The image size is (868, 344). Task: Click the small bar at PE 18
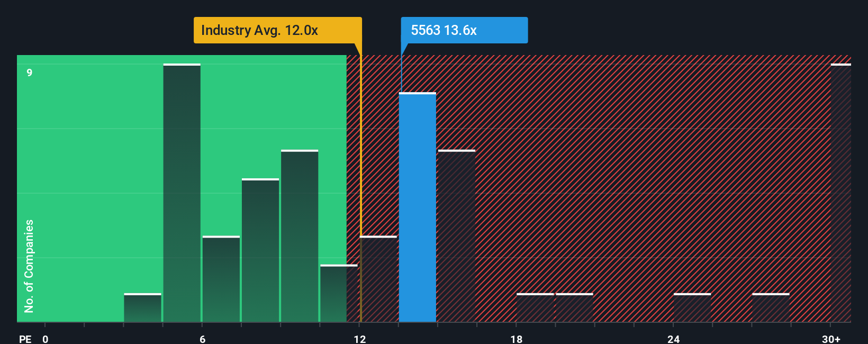click(x=535, y=307)
